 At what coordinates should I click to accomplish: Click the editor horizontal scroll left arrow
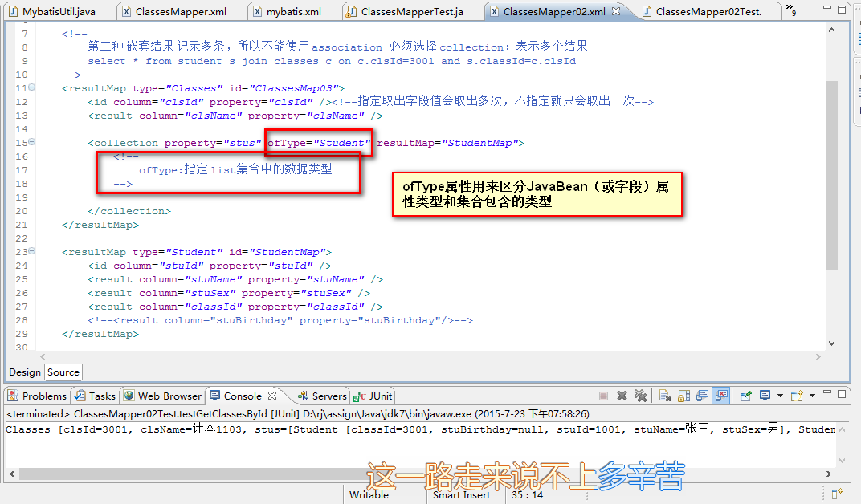43,356
